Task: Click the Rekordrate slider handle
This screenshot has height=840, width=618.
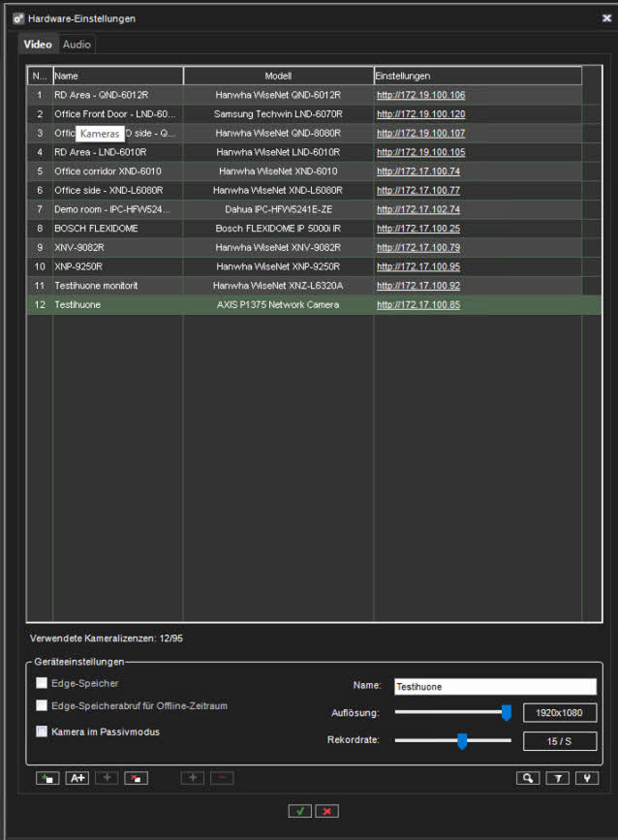Action: (462, 741)
